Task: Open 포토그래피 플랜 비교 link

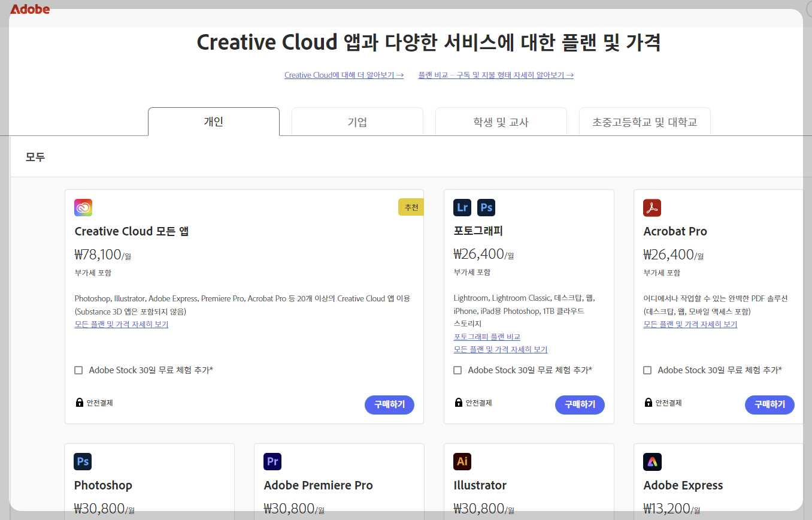Action: [x=487, y=337]
